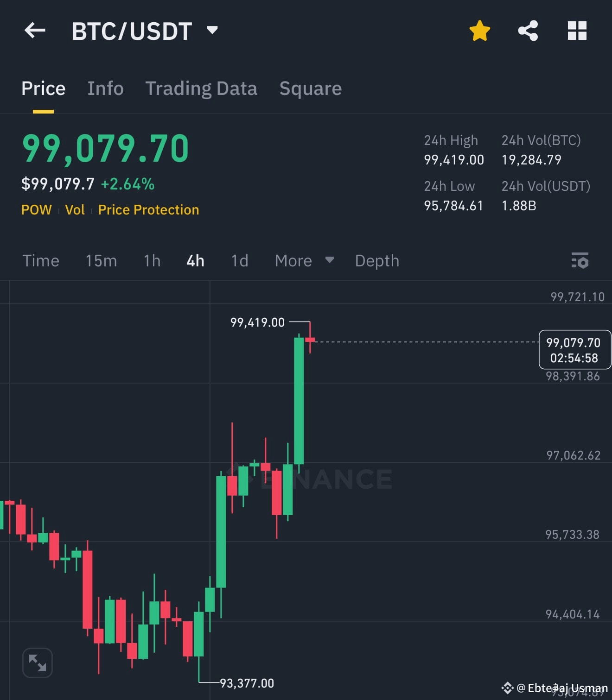View order book by tapping Depth
Image resolution: width=612 pixels, height=700 pixels.
click(x=376, y=261)
